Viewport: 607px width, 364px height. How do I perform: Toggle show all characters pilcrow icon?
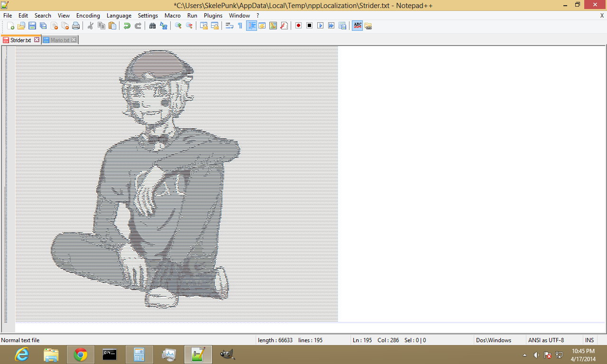(x=240, y=26)
